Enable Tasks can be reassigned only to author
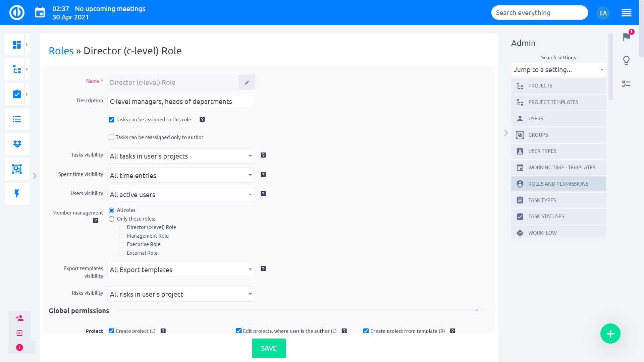The image size is (644, 362). [x=111, y=137]
